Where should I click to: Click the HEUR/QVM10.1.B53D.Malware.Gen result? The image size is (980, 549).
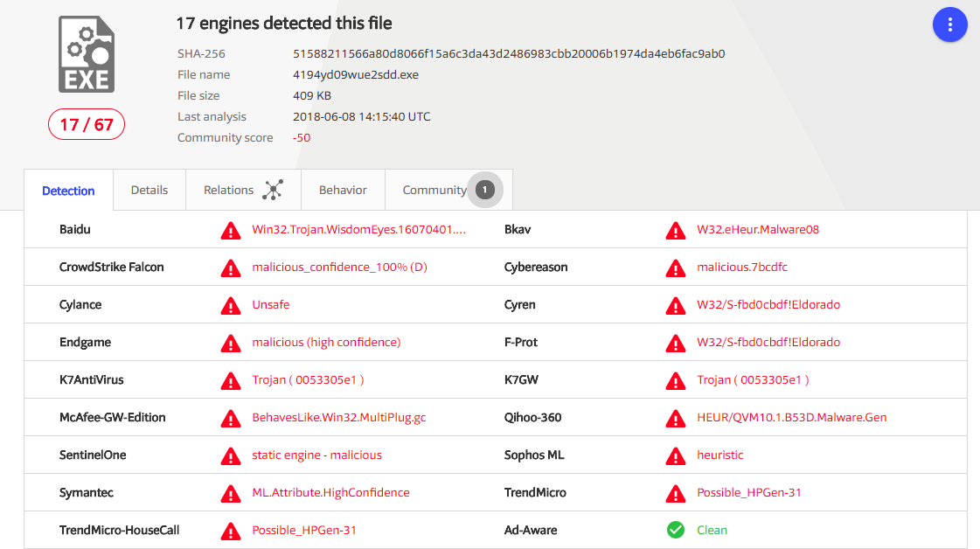pyautogui.click(x=792, y=417)
